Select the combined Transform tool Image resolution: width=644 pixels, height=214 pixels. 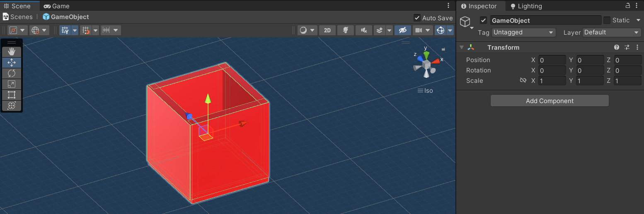tap(12, 106)
